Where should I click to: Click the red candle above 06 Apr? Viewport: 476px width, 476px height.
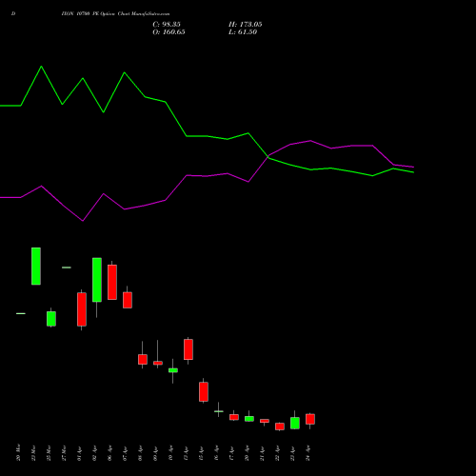pyautogui.click(x=112, y=282)
